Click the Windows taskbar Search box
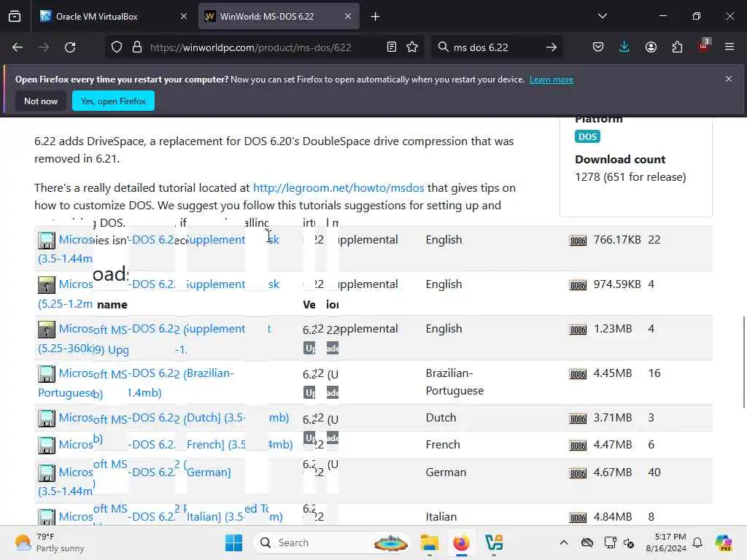Viewport: 747px width, 560px height. (x=333, y=542)
